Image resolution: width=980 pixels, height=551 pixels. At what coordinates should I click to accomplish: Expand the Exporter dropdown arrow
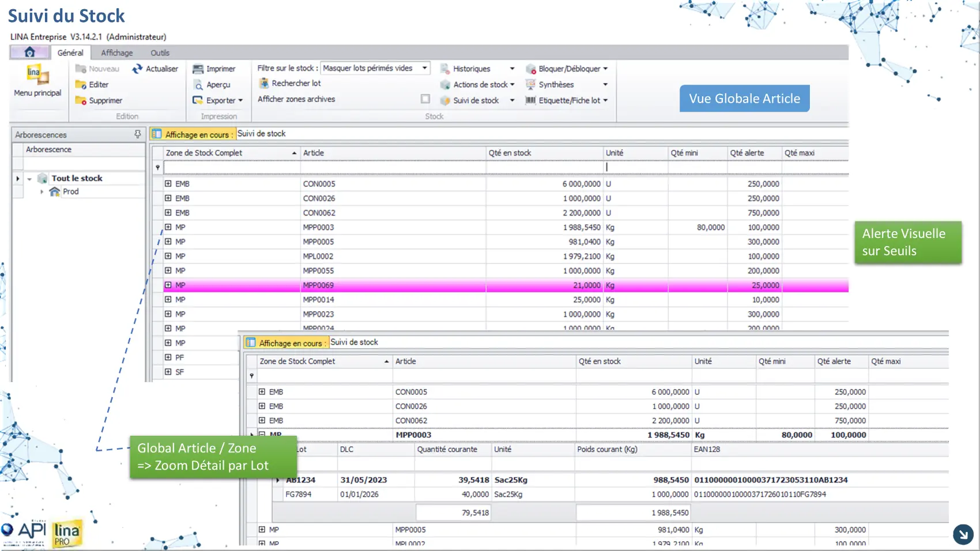(240, 100)
